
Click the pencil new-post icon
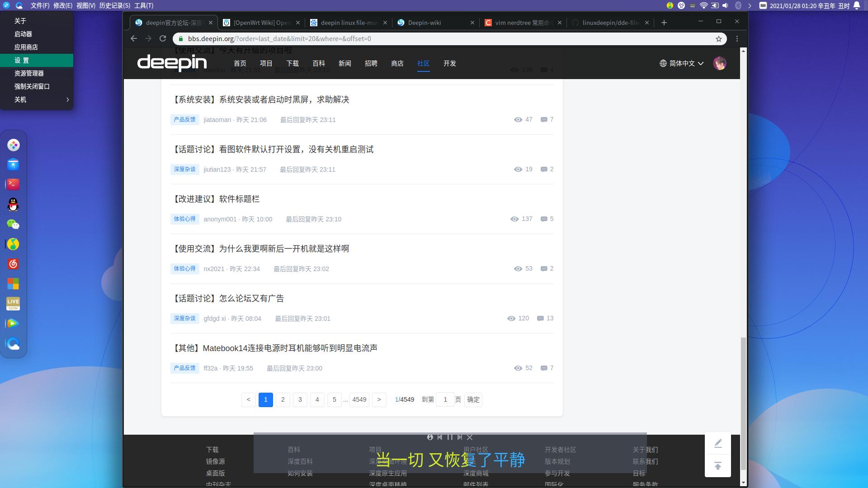[x=718, y=443]
